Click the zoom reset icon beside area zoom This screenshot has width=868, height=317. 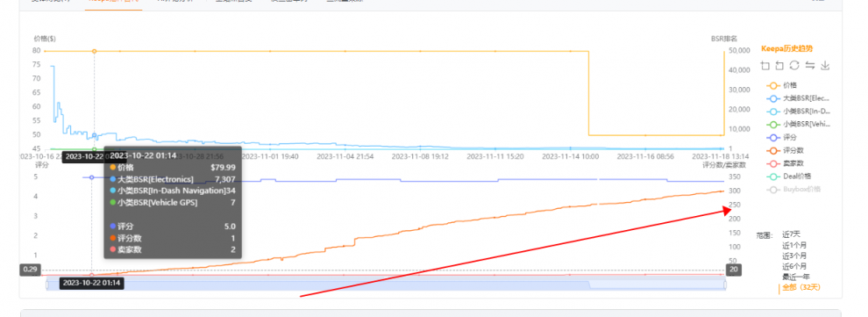(x=779, y=66)
